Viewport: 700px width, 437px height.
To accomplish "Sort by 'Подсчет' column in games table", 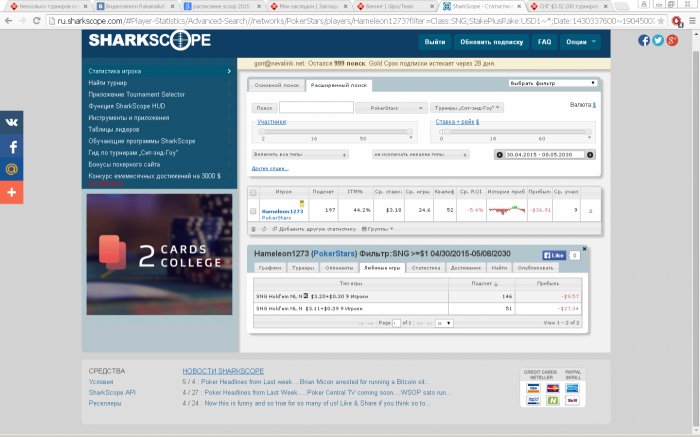I will [482, 283].
